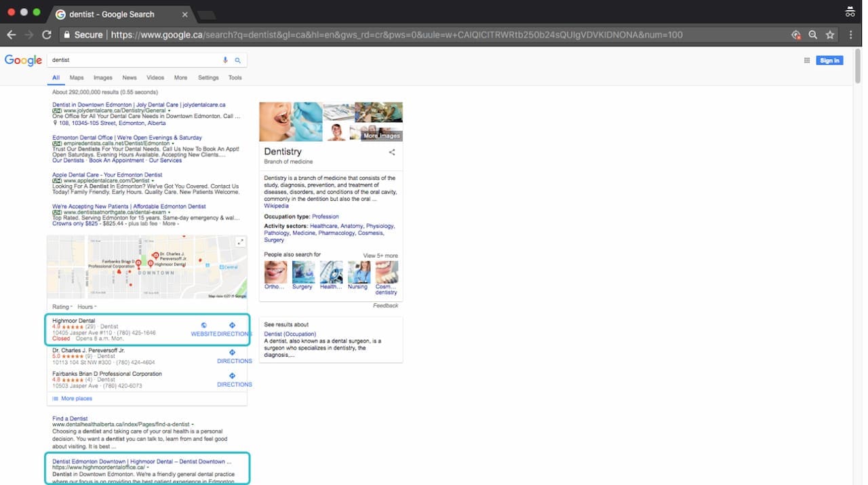The image size is (868, 485).
Task: Click the browser forward arrow
Action: 28,35
